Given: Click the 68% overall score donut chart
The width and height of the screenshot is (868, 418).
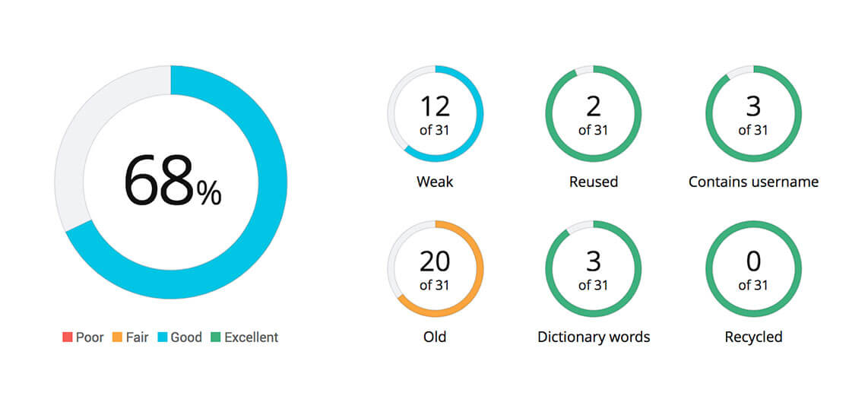Looking at the screenshot, I should [171, 182].
